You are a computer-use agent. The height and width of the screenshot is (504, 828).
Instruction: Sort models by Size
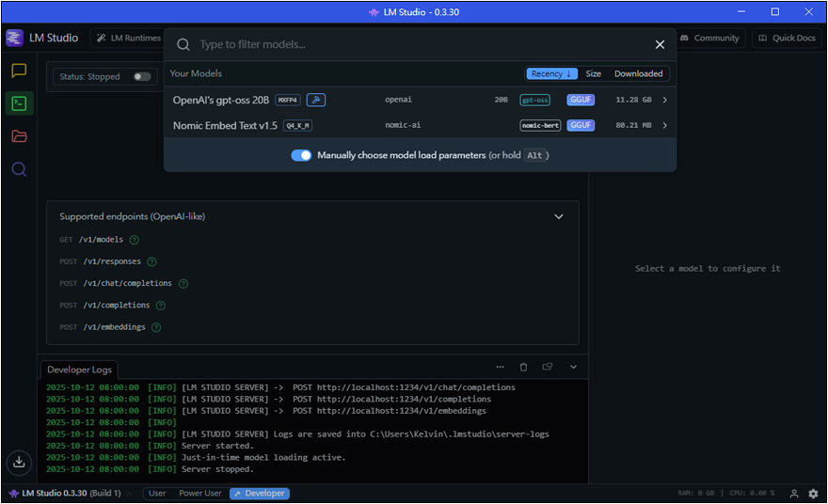pyautogui.click(x=593, y=73)
